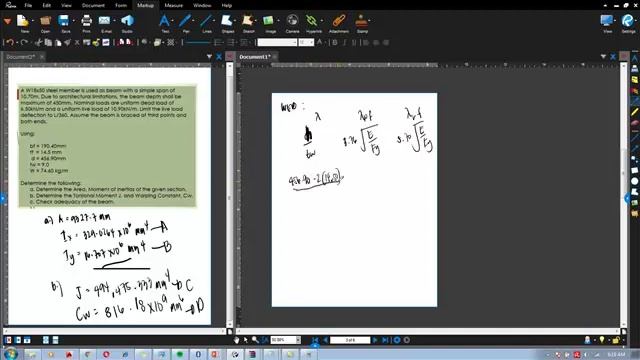
Task: Open the Save button dropdown arrow
Action: tap(73, 20)
